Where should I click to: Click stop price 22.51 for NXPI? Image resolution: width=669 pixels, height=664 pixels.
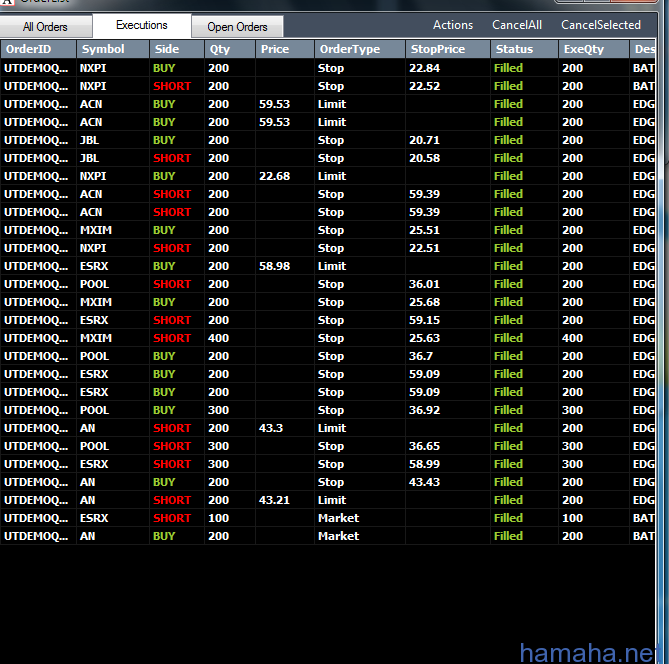(x=448, y=248)
